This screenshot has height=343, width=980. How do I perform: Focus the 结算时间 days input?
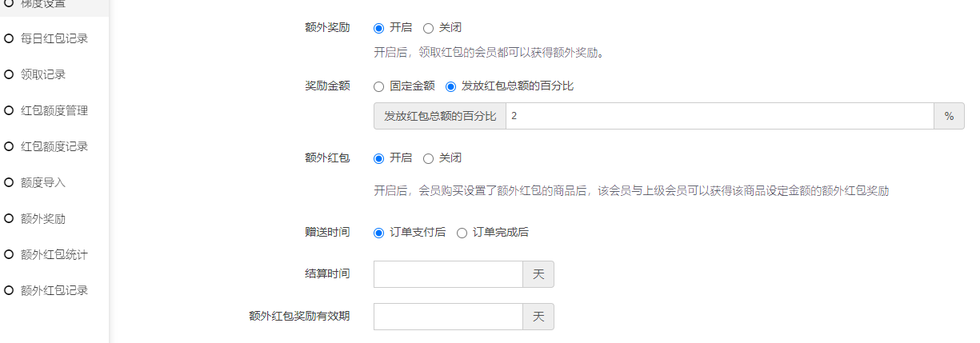(x=448, y=274)
